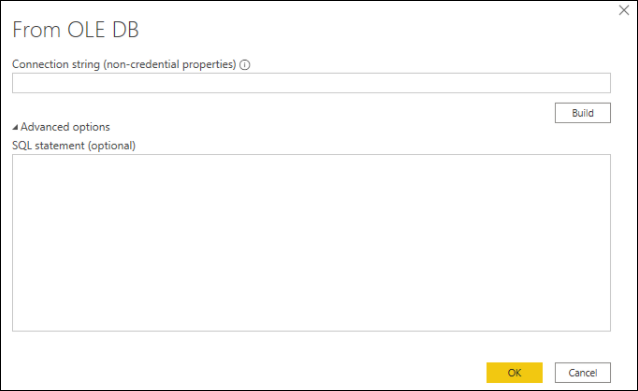638x391 pixels.
Task: Open the Build connection string dialog
Action: [x=583, y=113]
